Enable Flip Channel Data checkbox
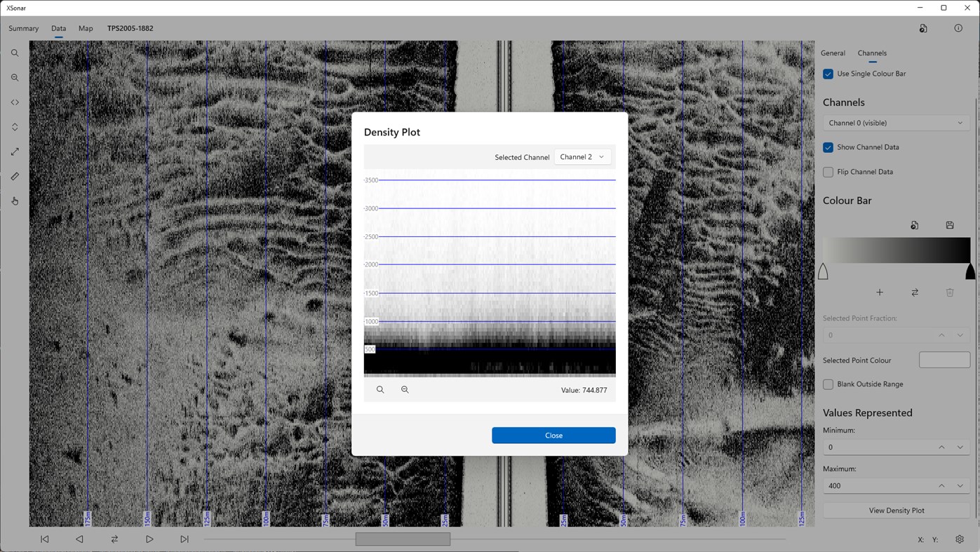 (828, 172)
